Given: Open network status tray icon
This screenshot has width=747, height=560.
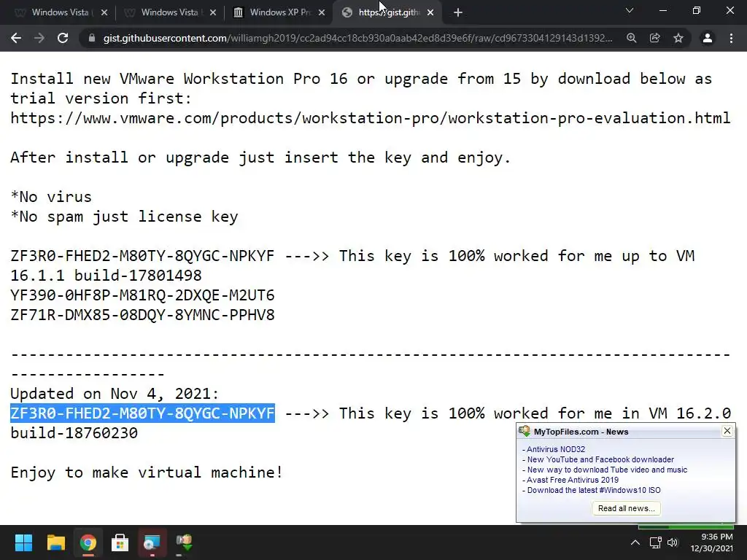Looking at the screenshot, I should pyautogui.click(x=656, y=542).
